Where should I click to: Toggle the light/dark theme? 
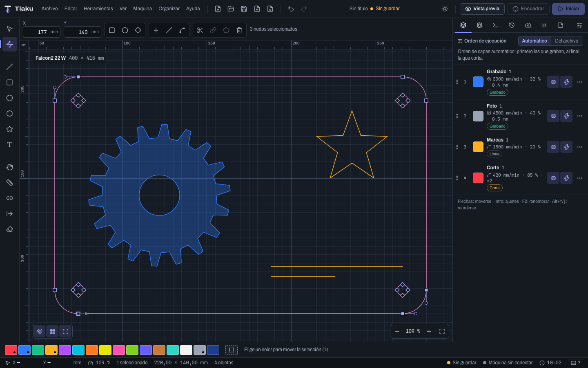point(445,9)
